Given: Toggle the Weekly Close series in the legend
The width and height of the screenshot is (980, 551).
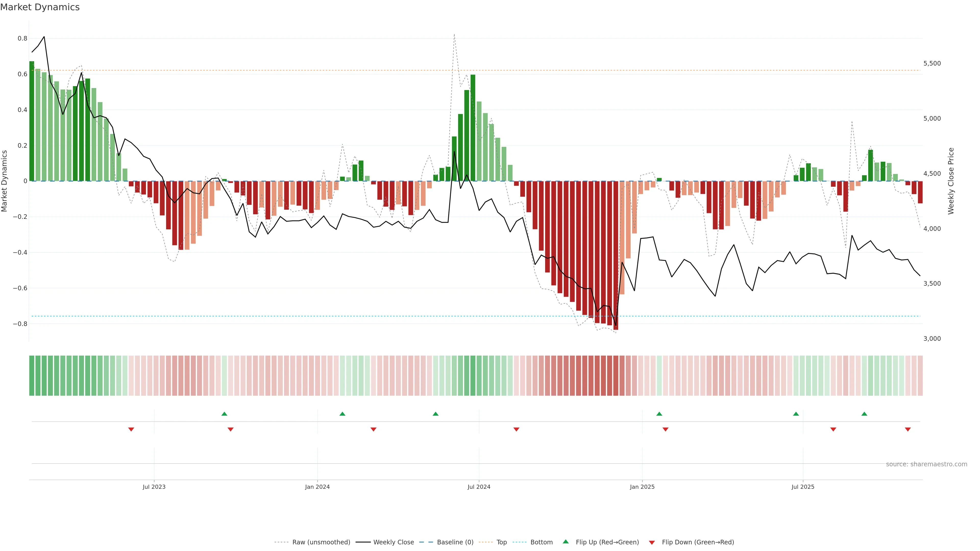Looking at the screenshot, I should point(393,542).
